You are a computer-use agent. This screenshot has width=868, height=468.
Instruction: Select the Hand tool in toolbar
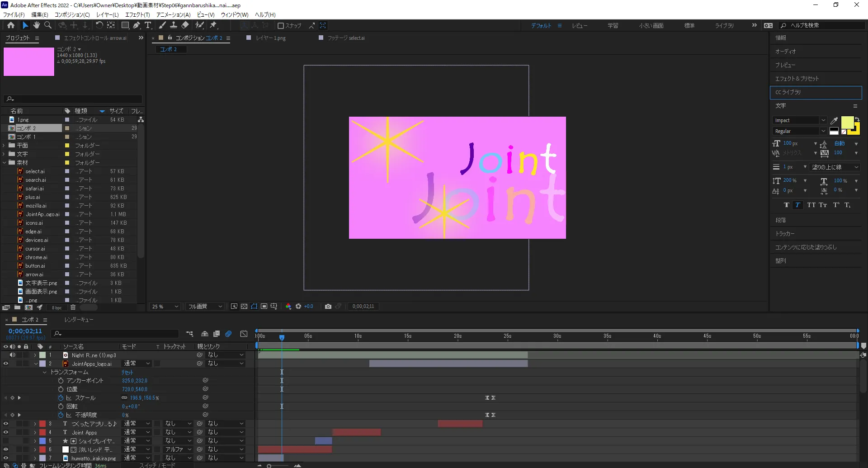(37, 25)
